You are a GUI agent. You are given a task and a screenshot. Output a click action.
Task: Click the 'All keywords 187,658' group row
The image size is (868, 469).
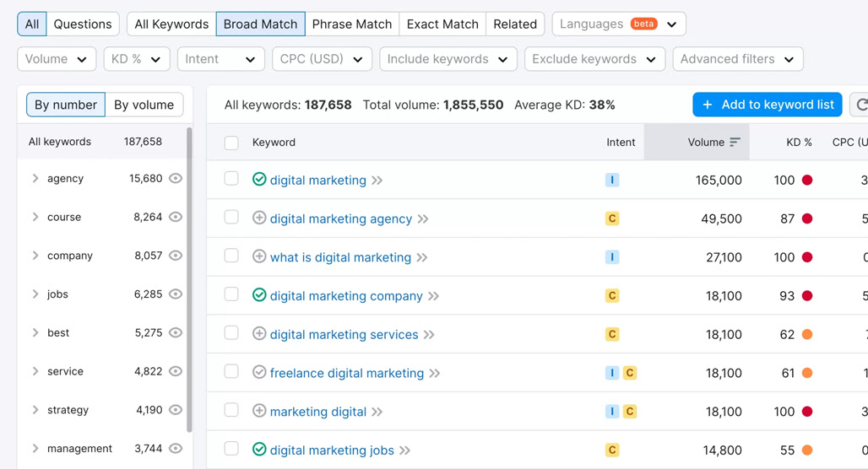tap(102, 142)
